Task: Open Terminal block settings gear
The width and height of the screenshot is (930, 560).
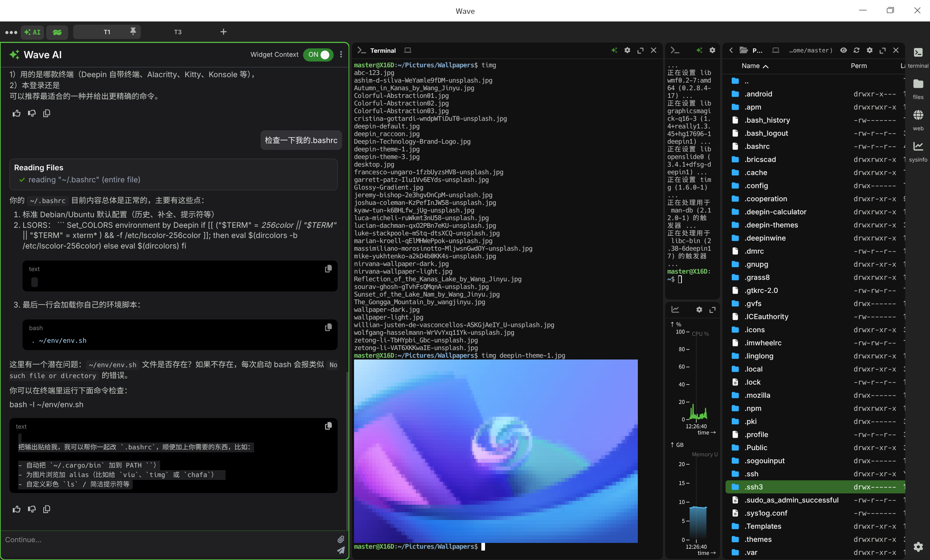Action: click(627, 50)
